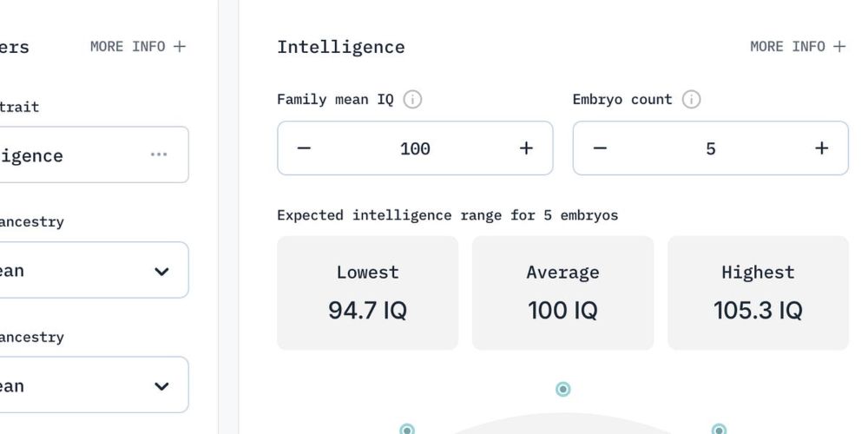Increase Family mean IQ with the plus button
This screenshot has height=434, width=868.
526,148
